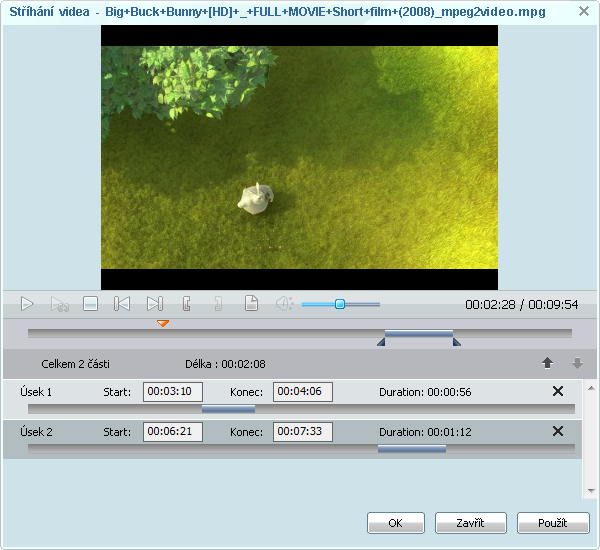Click 'Celkem 2 části' label
This screenshot has height=550, width=600.
coord(75,364)
